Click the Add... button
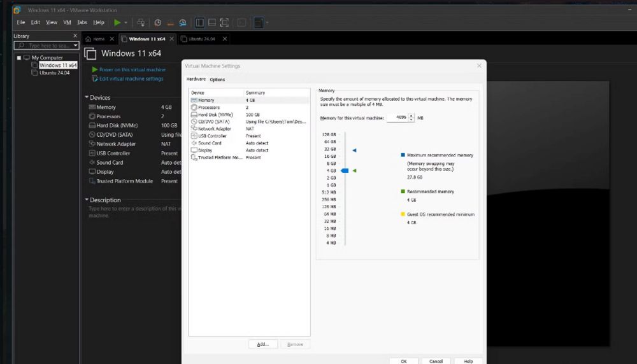637x364 pixels. pyautogui.click(x=262, y=344)
